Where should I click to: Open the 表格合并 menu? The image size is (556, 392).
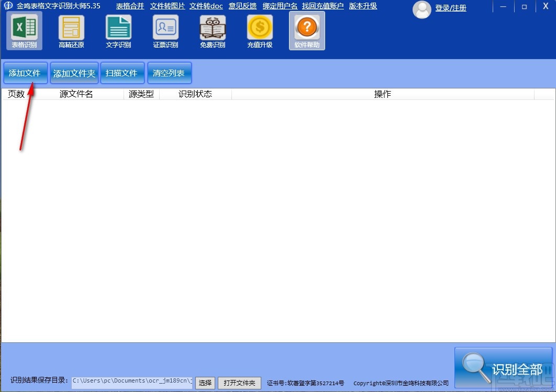[x=129, y=6]
